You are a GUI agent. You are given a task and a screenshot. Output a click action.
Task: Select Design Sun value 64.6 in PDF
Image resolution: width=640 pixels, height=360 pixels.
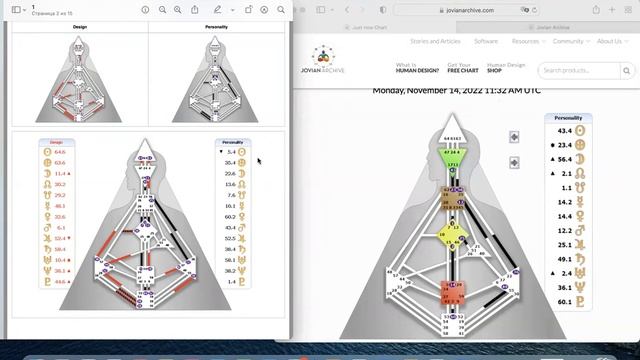point(60,152)
